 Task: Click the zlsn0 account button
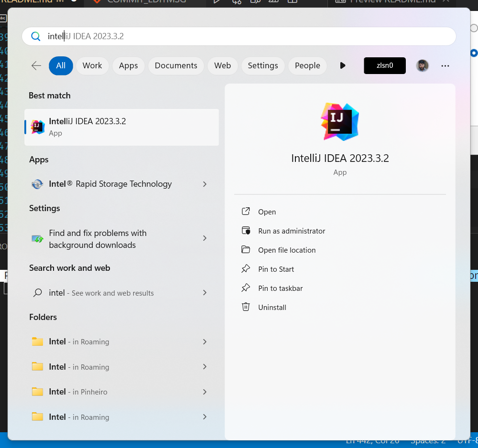click(x=385, y=65)
